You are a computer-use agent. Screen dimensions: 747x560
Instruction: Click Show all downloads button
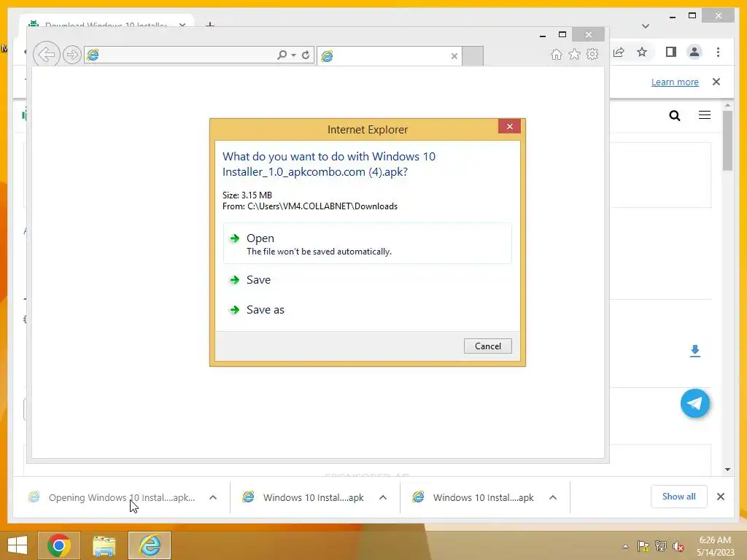point(679,497)
